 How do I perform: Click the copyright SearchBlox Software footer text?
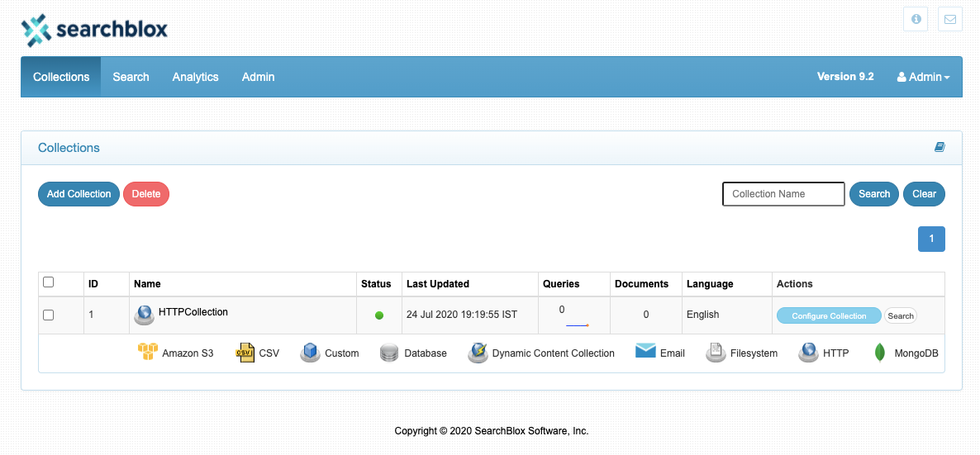pos(492,430)
